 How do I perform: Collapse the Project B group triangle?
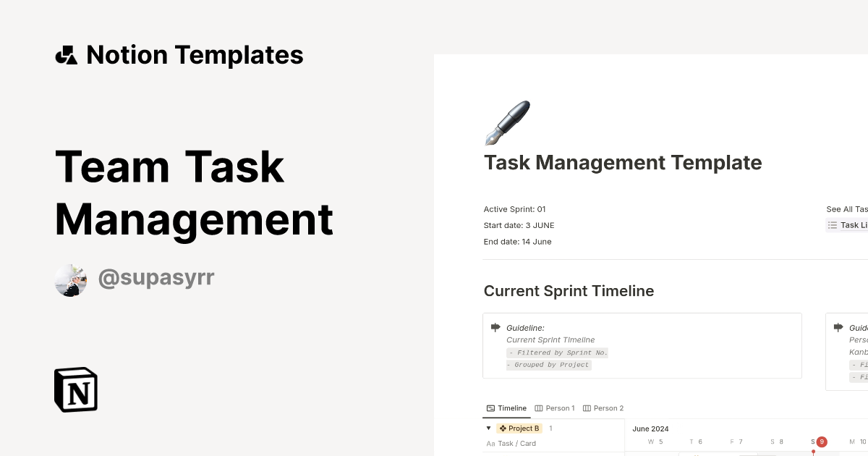point(488,428)
